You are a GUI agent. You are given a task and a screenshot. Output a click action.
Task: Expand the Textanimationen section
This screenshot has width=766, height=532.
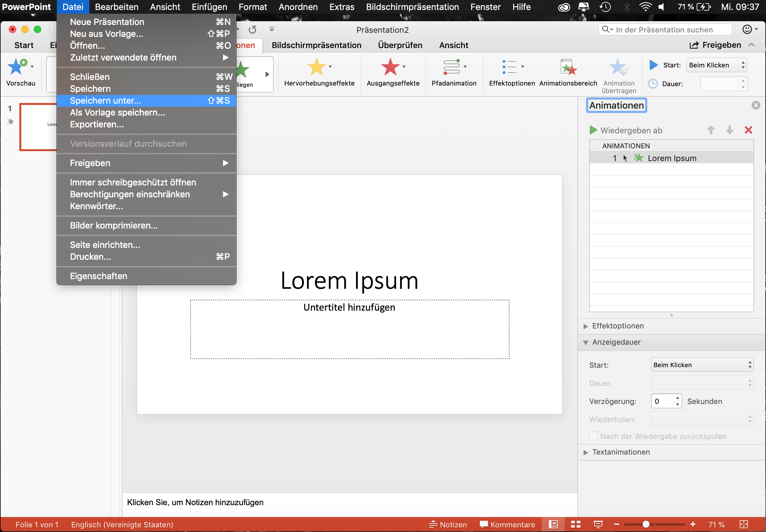pyautogui.click(x=585, y=452)
